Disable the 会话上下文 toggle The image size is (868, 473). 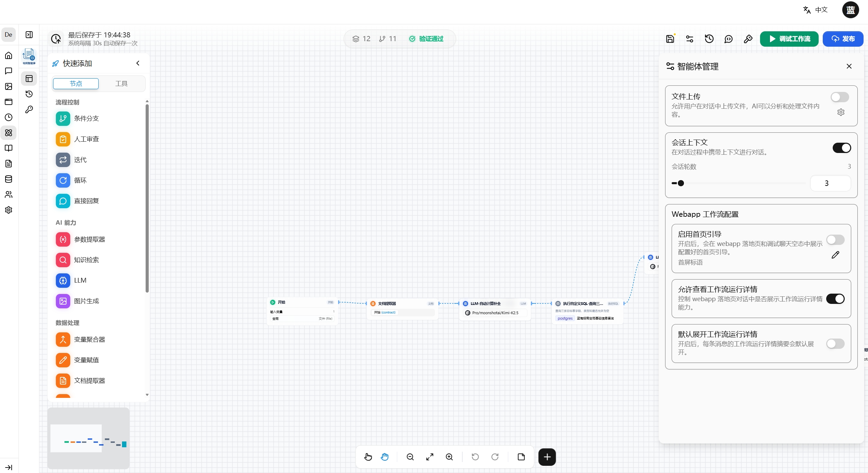pyautogui.click(x=842, y=148)
